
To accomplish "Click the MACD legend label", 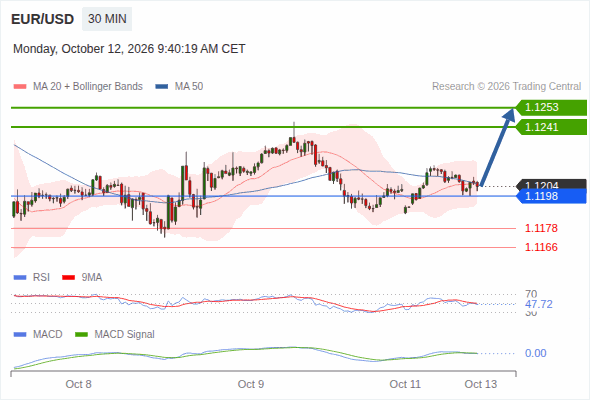I will pyautogui.click(x=47, y=335).
